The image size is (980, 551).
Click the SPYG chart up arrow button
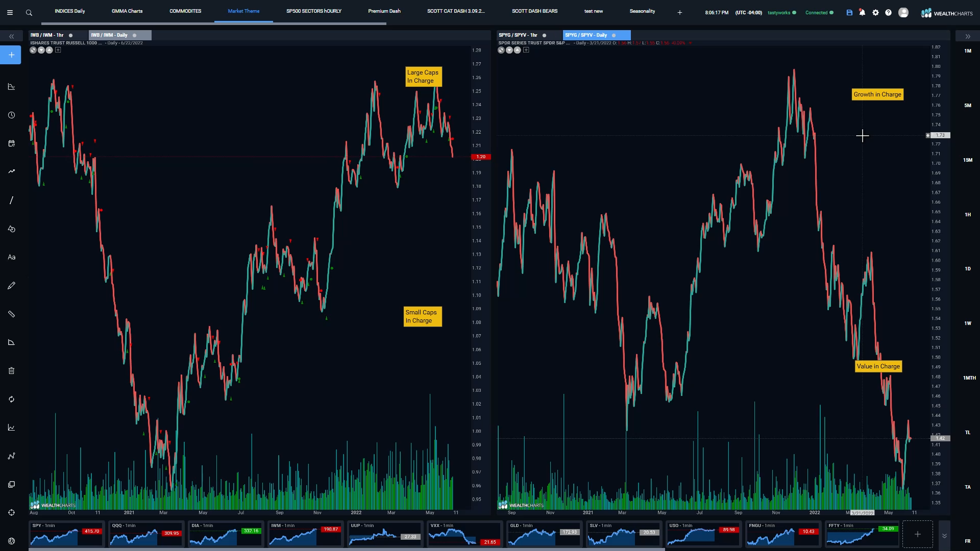click(x=518, y=50)
